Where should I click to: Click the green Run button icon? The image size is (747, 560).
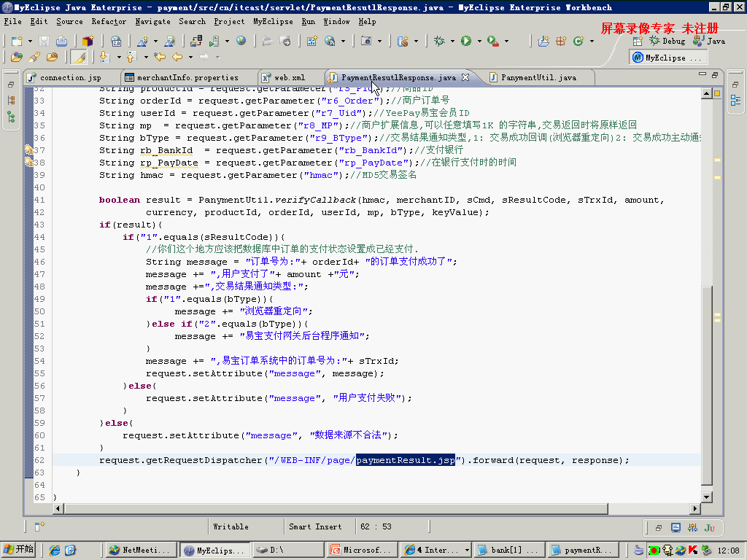pyautogui.click(x=466, y=42)
